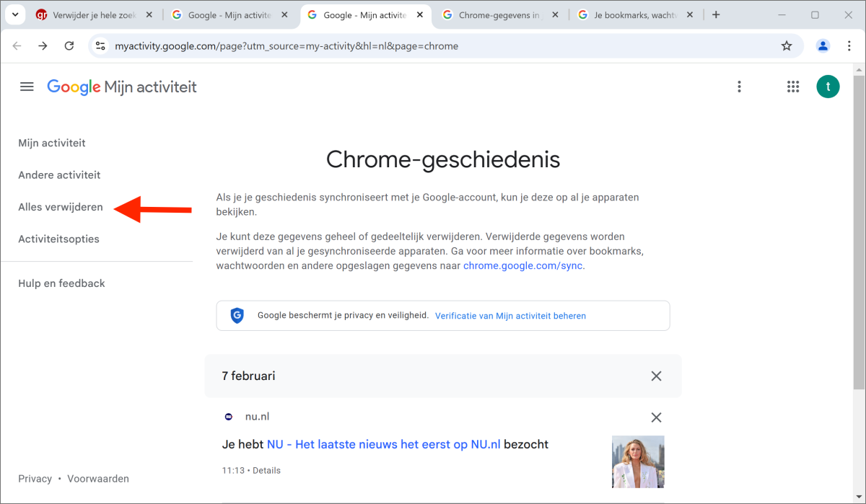Switch to the "Chrome-gegevens in" tab
Screen dimensions: 866x504
coord(500,14)
